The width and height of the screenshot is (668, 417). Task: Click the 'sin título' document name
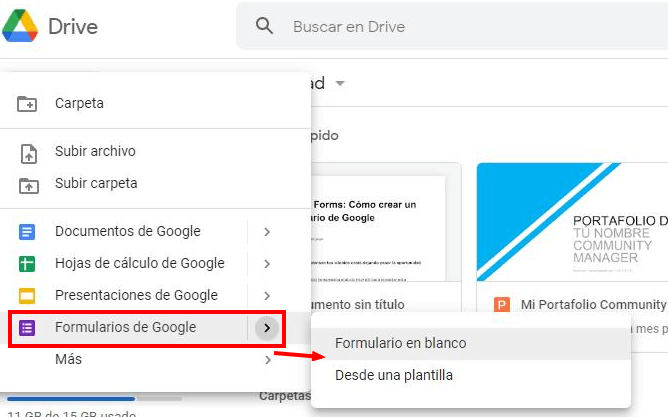coord(358,305)
